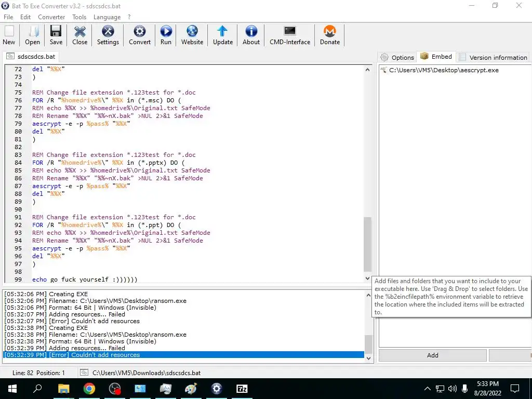Viewport: 532px width, 399px height.
Task: Click status bar path sdscsdcs.bat file icon
Action: click(84, 373)
